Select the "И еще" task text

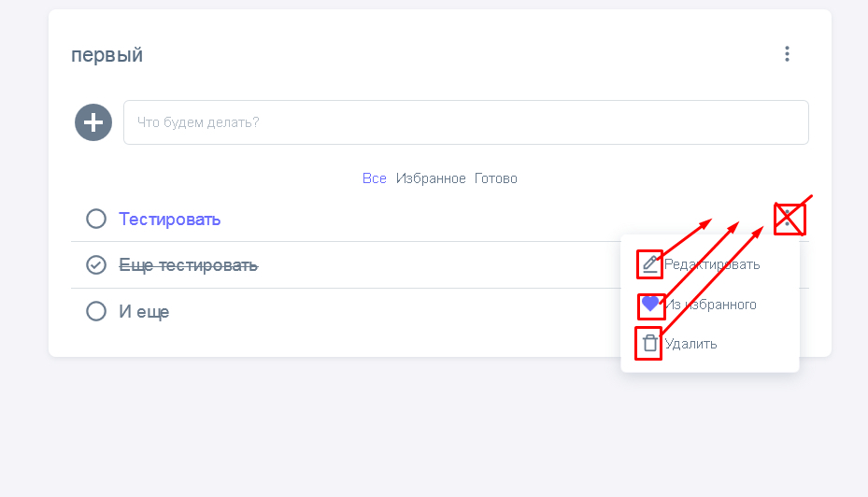[x=144, y=311]
